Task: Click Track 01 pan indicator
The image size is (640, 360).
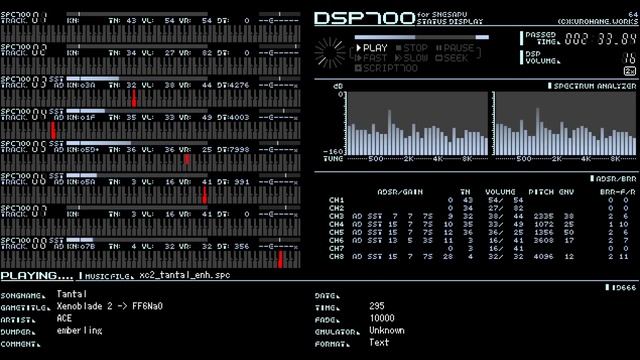Action: pyautogui.click(x=280, y=14)
